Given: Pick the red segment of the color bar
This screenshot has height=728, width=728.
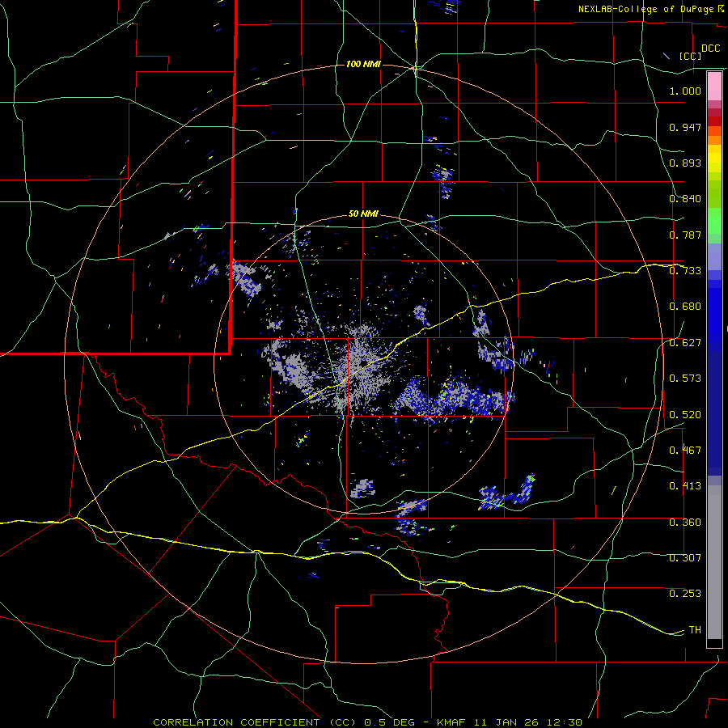Looking at the screenshot, I should 714,121.
